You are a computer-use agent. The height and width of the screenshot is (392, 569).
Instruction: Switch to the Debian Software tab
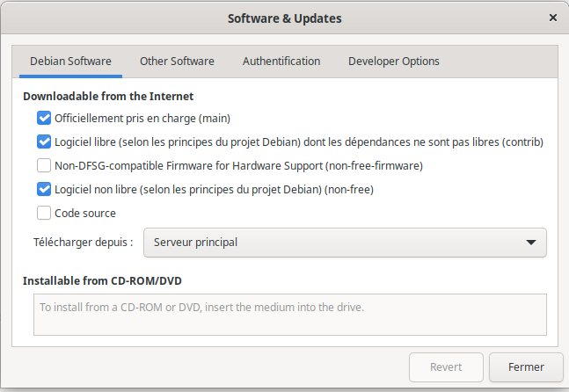tap(70, 62)
